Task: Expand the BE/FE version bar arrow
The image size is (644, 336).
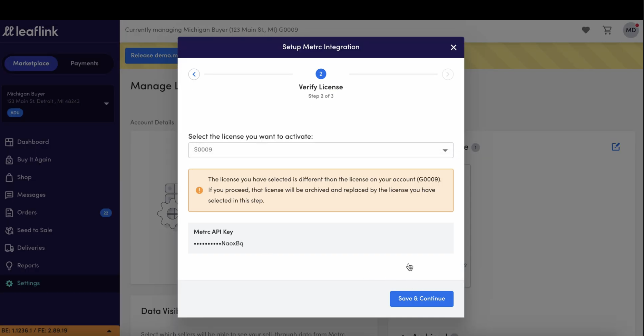Action: click(109, 331)
